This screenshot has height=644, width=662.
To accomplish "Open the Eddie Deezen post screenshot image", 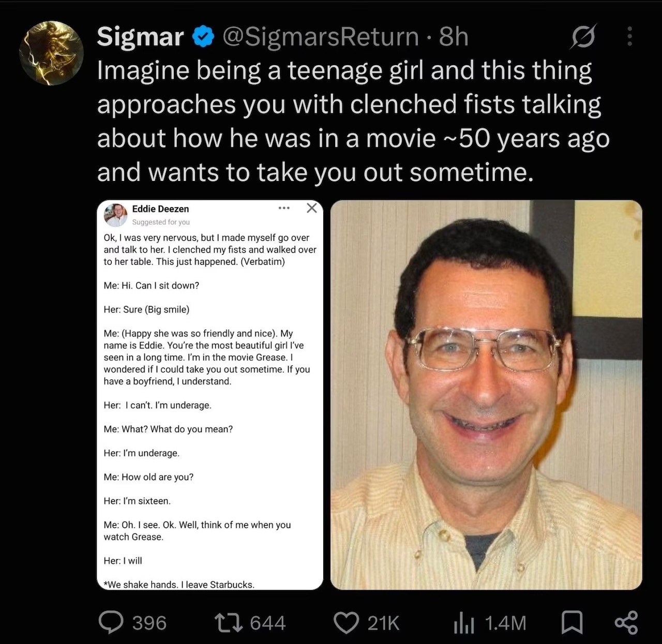I will click(x=210, y=395).
